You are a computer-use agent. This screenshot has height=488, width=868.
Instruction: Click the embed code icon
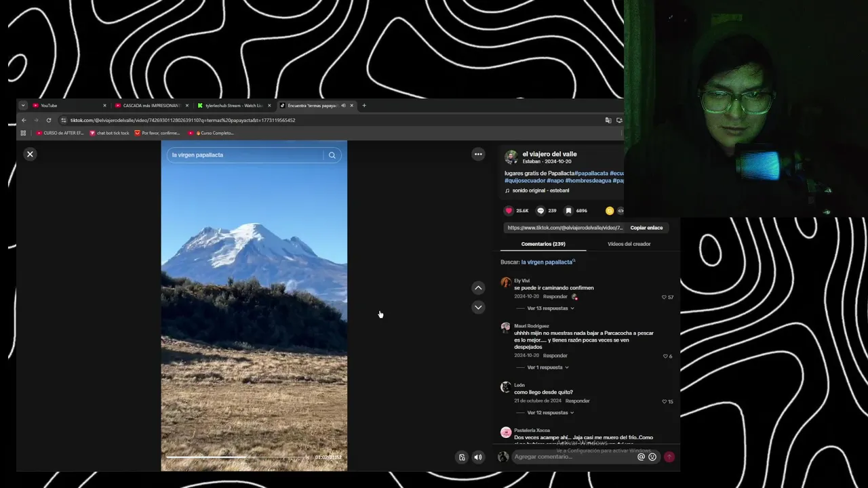620,211
